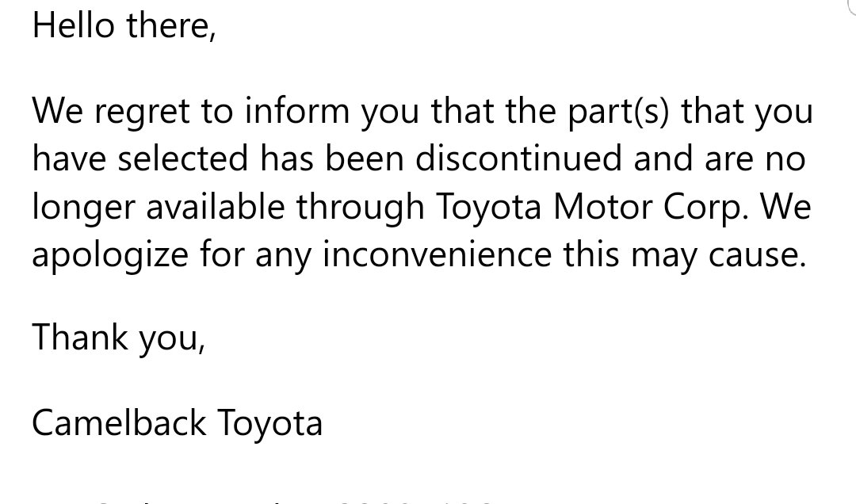
Task: Click the word "longer" starting the third line
Action: click(83, 208)
